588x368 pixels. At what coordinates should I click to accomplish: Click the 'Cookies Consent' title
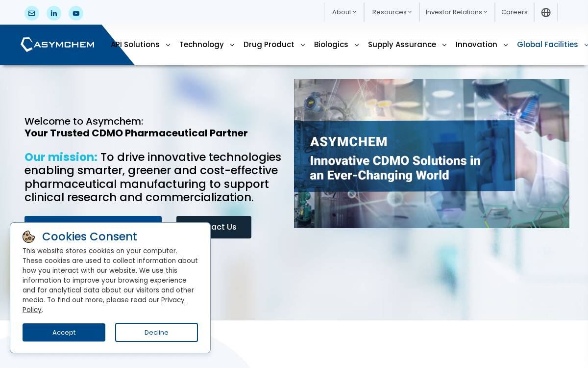[90, 237]
